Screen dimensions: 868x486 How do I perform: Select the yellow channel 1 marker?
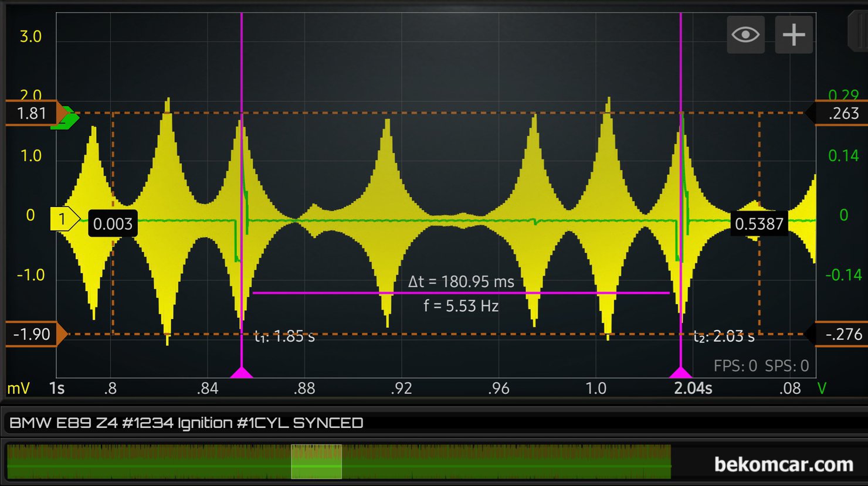(63, 219)
